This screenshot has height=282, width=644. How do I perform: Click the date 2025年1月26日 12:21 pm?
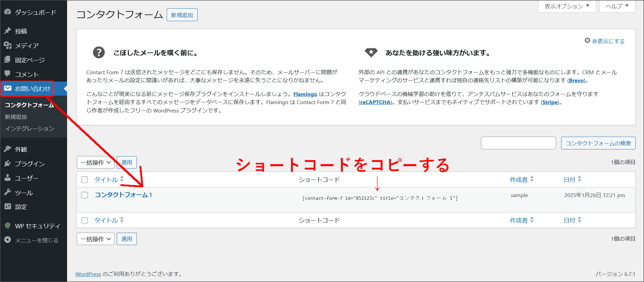595,195
